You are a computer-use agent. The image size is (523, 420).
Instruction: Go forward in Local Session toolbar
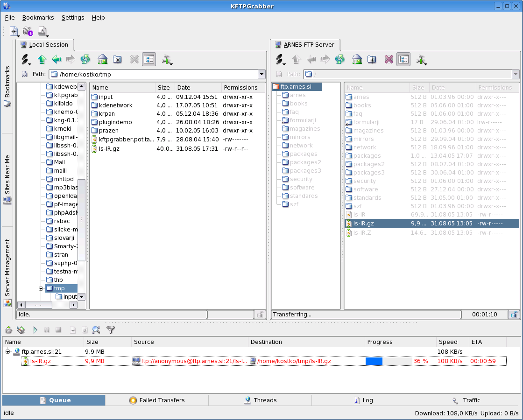71,59
